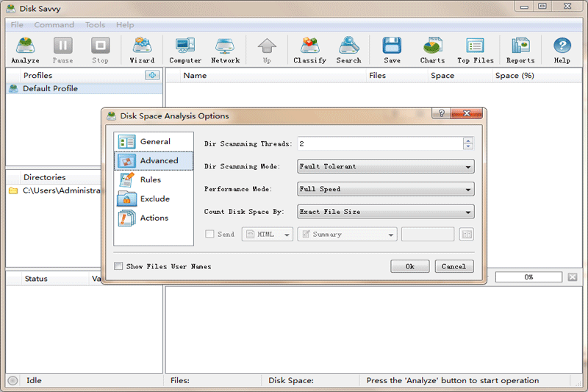Click the Classify toolbar icon
The width and height of the screenshot is (588, 392).
pos(309,50)
